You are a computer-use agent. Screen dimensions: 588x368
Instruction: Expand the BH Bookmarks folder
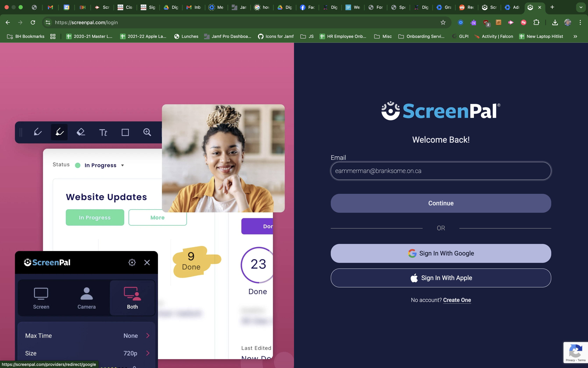(x=26, y=36)
